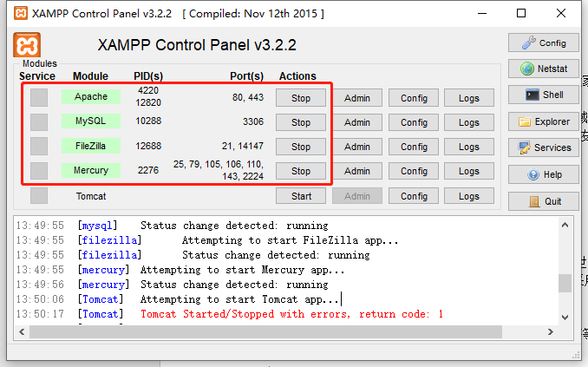Open the Apache Config menu

414,98
